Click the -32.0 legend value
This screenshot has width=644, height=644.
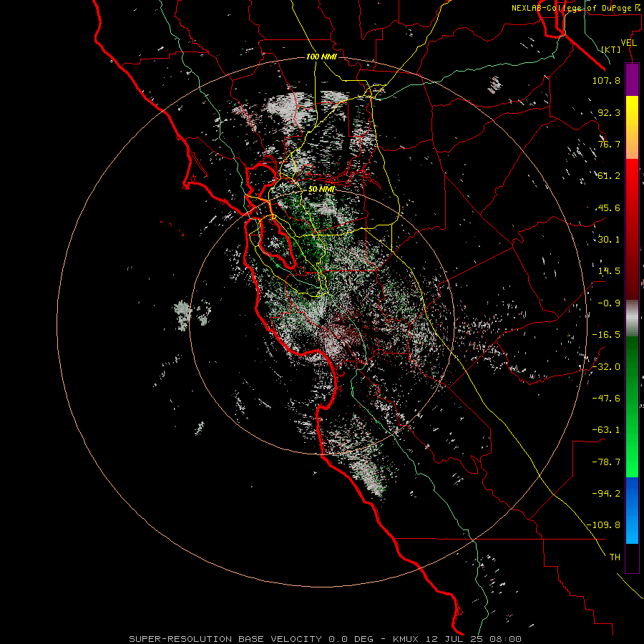click(606, 367)
